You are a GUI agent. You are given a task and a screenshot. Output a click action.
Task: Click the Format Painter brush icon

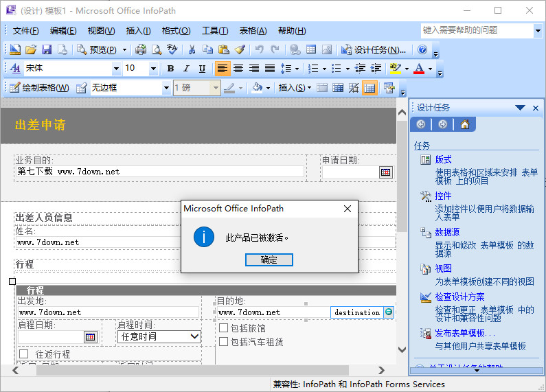(x=240, y=49)
